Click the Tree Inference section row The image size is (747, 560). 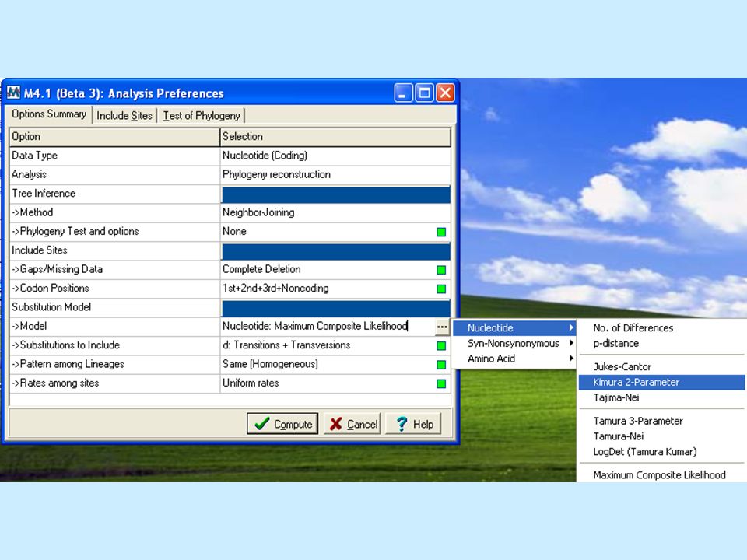[230, 194]
